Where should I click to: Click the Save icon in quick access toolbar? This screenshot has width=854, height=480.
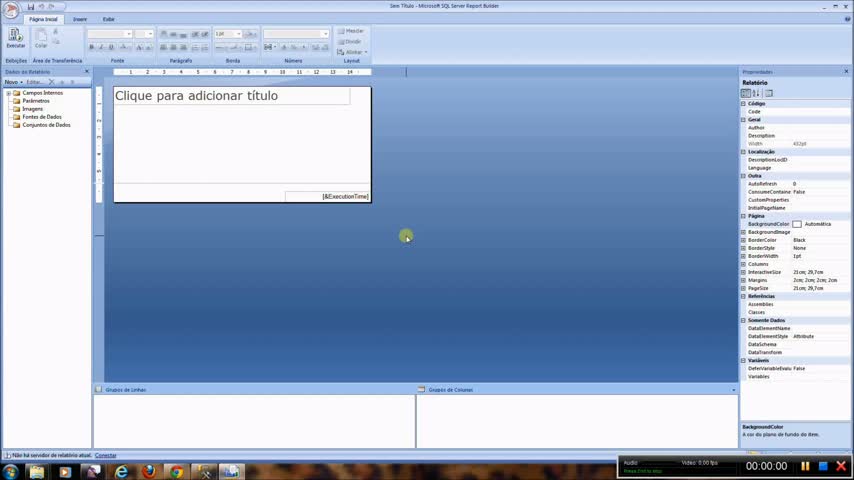pos(31,6)
